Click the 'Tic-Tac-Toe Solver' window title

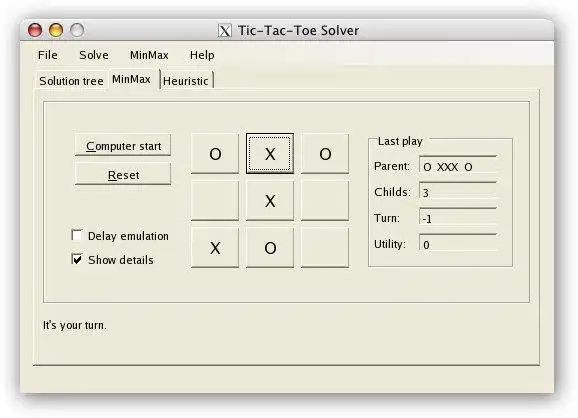[x=299, y=30]
